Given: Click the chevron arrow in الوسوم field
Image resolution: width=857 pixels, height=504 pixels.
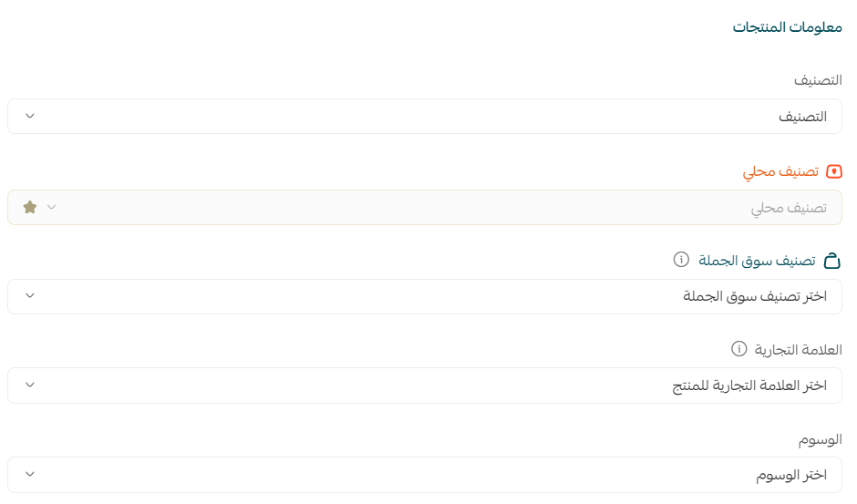Looking at the screenshot, I should [x=30, y=475].
